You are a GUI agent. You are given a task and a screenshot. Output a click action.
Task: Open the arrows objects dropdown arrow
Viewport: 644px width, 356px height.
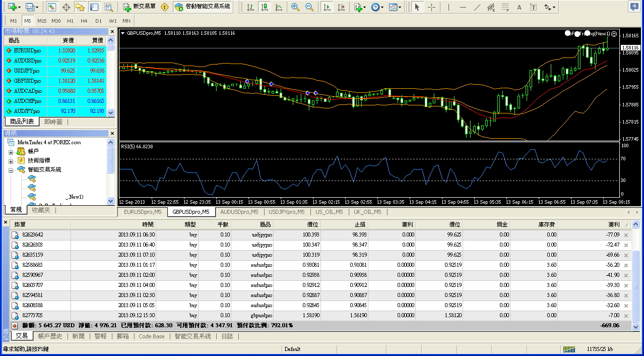[555, 7]
